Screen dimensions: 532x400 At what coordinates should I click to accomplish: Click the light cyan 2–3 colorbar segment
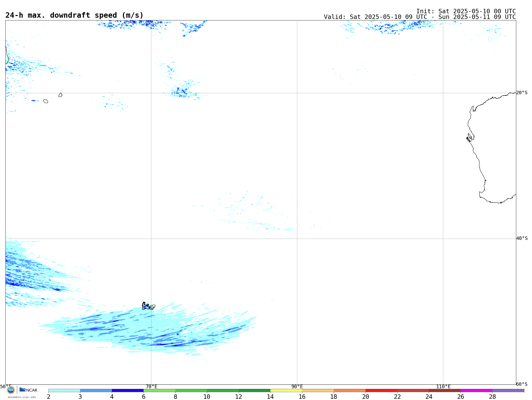point(64,390)
